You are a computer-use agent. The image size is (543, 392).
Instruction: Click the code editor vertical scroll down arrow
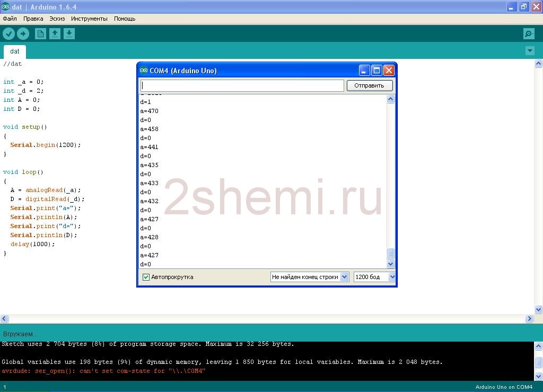click(538, 310)
